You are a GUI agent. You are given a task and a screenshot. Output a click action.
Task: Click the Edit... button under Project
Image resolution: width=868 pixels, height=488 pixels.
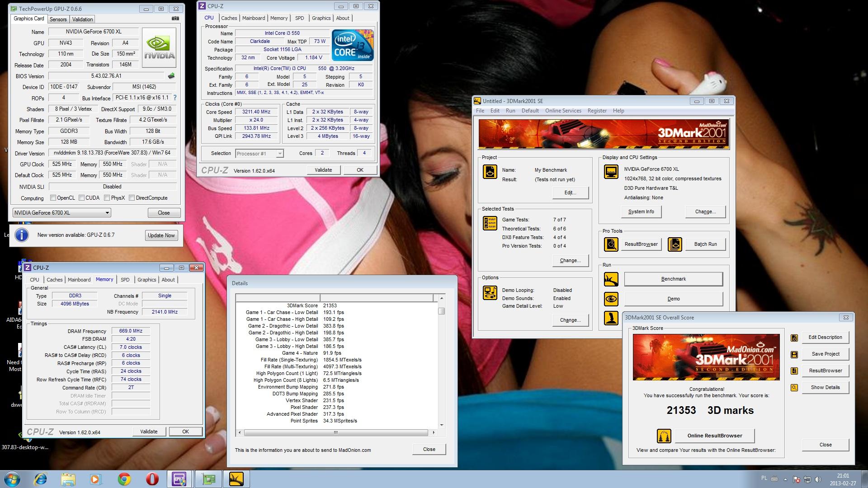click(x=571, y=192)
